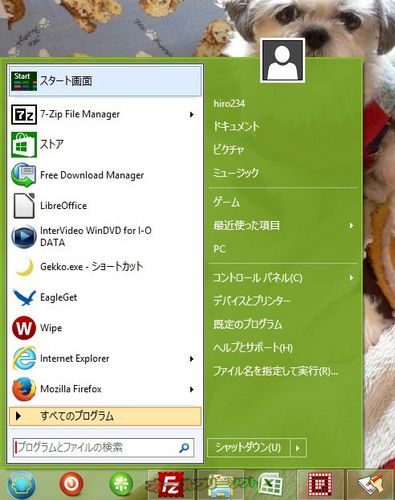
Task: Click the search magnifier icon
Action: pos(184,448)
